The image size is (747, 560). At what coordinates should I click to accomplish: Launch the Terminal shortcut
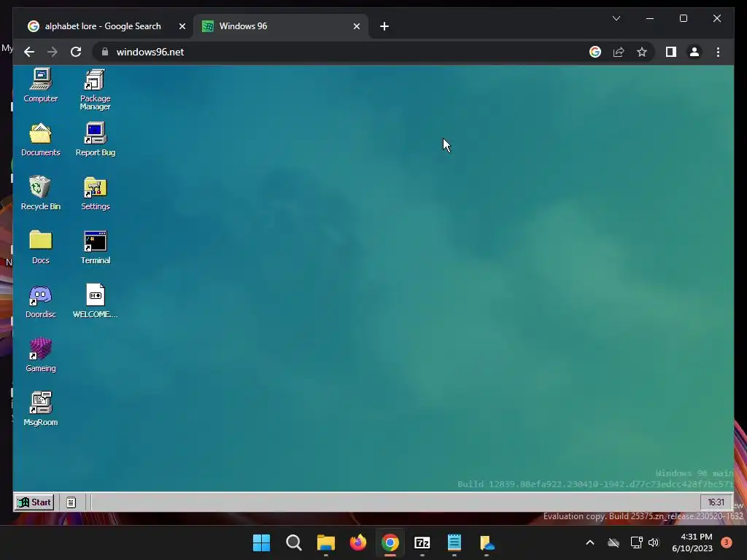(96, 247)
